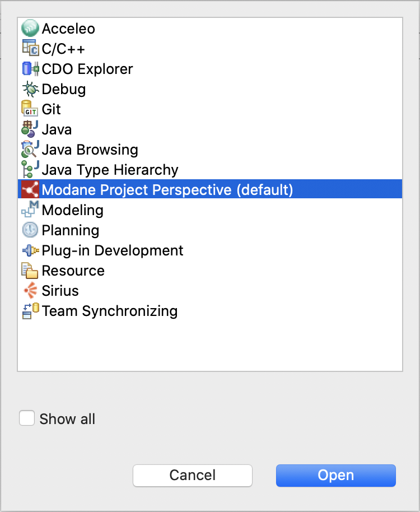Click empty area below the perspective list
This screenshot has width=420, height=512.
pyautogui.click(x=210, y=346)
